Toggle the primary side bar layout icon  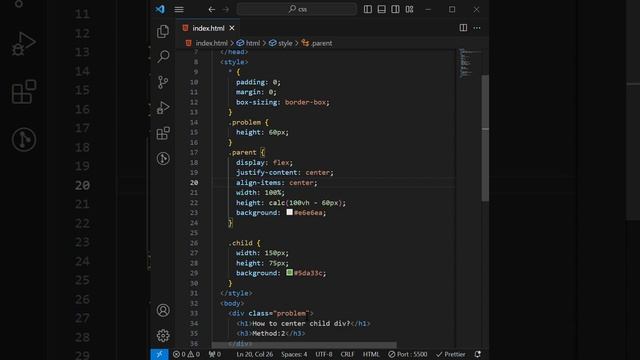pos(368,9)
